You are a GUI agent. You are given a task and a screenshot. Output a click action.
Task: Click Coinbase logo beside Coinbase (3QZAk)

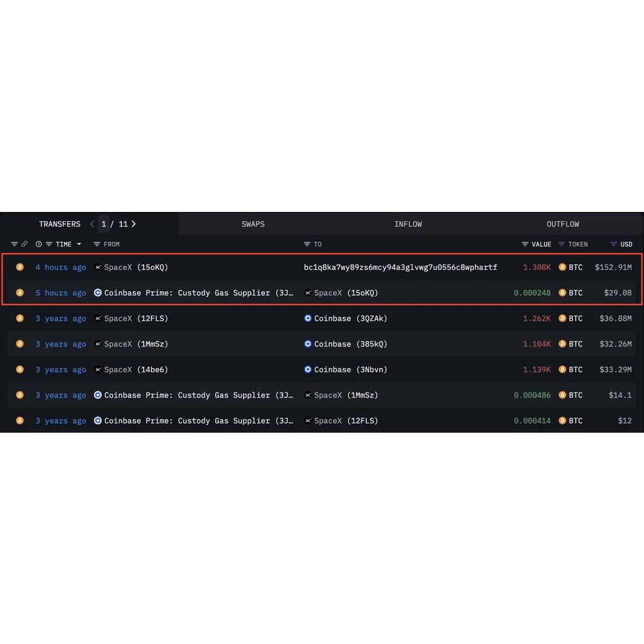[308, 318]
